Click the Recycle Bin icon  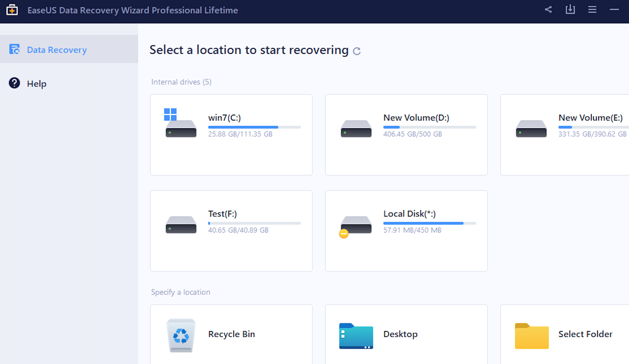[x=181, y=335]
